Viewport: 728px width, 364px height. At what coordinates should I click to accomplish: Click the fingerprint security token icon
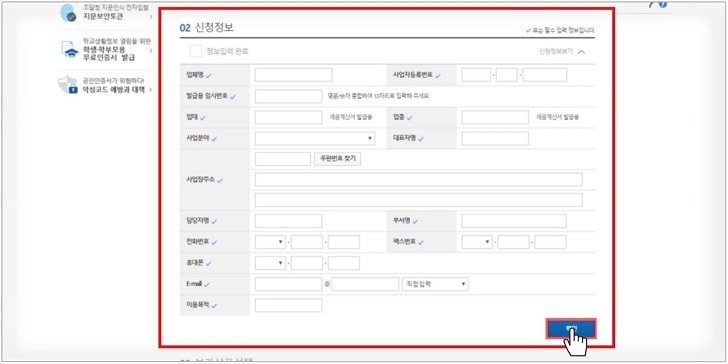[68, 13]
